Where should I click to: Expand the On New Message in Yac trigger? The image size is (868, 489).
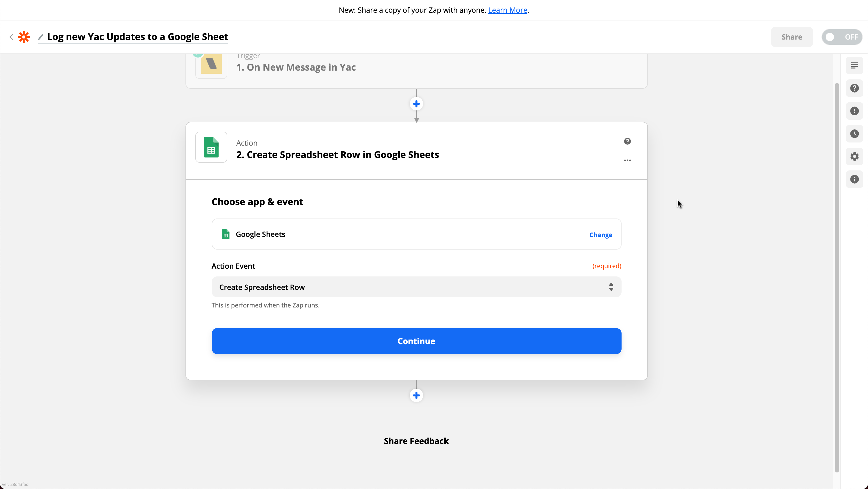pos(296,67)
